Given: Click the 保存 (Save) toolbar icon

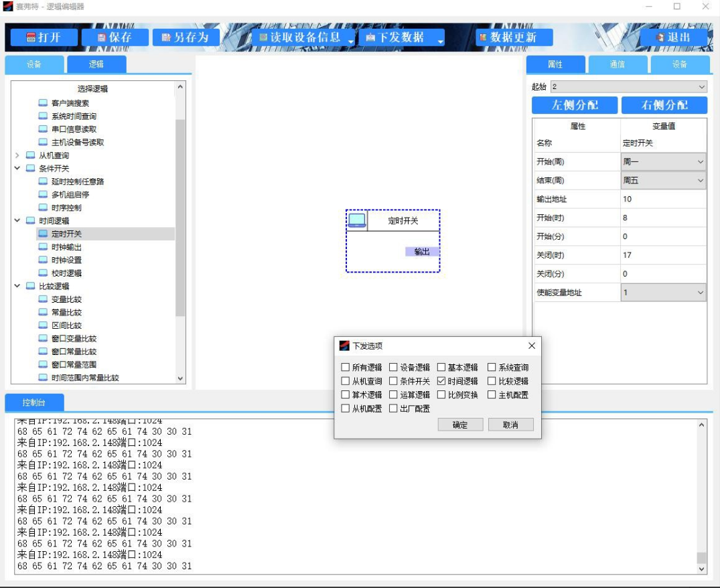Looking at the screenshot, I should 102,38.
